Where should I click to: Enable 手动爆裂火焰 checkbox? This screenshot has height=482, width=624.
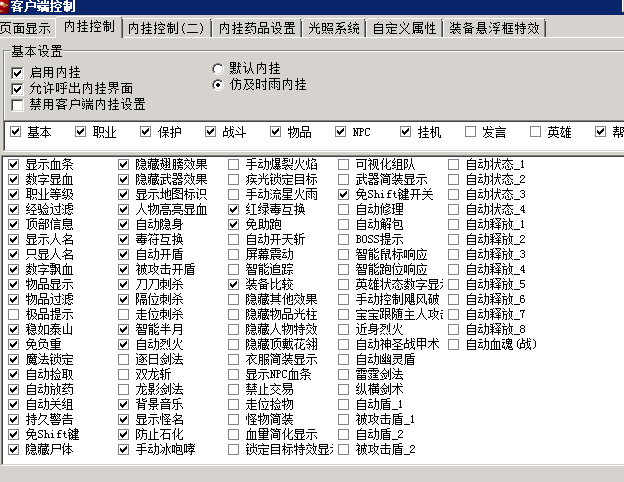pyautogui.click(x=233, y=164)
